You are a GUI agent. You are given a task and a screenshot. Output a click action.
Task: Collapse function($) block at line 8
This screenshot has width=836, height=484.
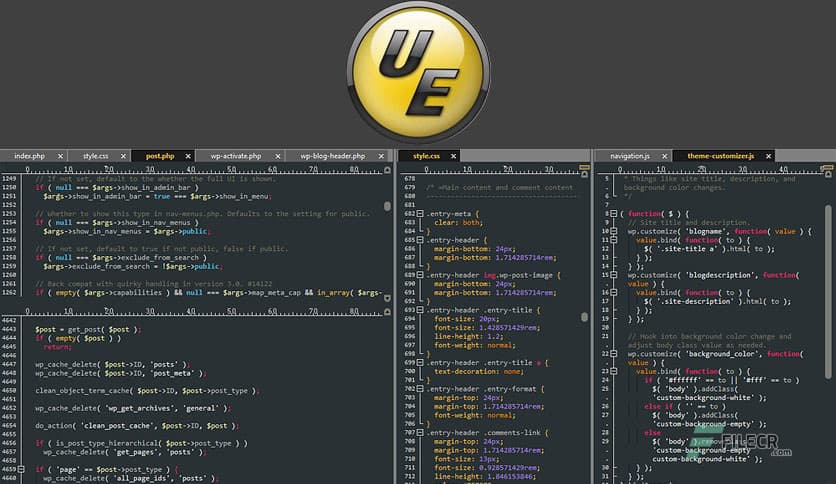pos(614,214)
